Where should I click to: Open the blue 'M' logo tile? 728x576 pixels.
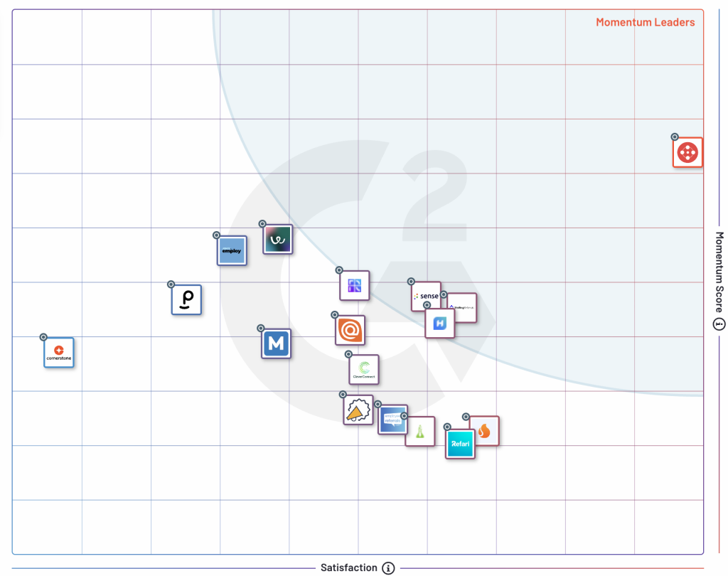(x=277, y=343)
